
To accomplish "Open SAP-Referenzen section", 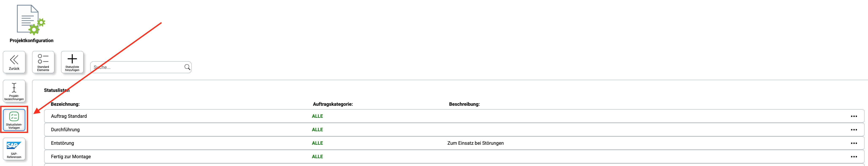I will pos(14,149).
